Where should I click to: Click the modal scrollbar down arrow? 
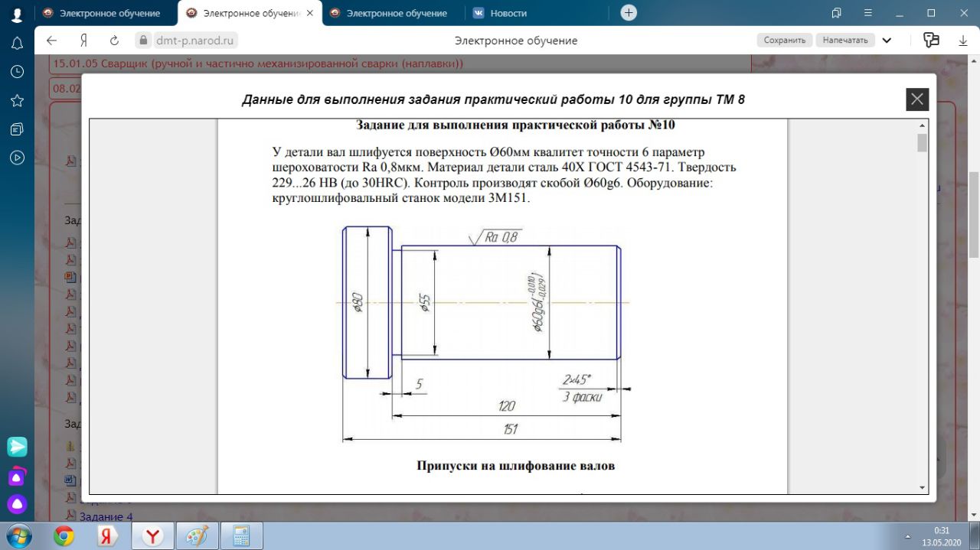[922, 487]
